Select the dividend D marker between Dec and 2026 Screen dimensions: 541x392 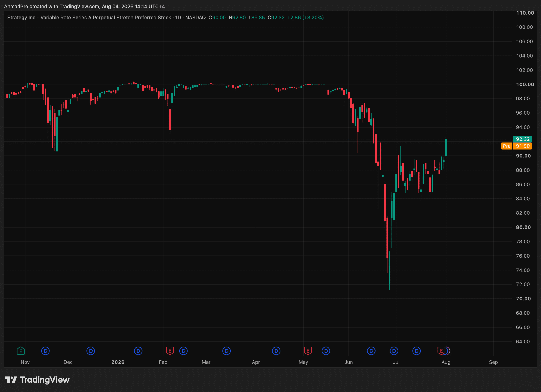tap(91, 351)
